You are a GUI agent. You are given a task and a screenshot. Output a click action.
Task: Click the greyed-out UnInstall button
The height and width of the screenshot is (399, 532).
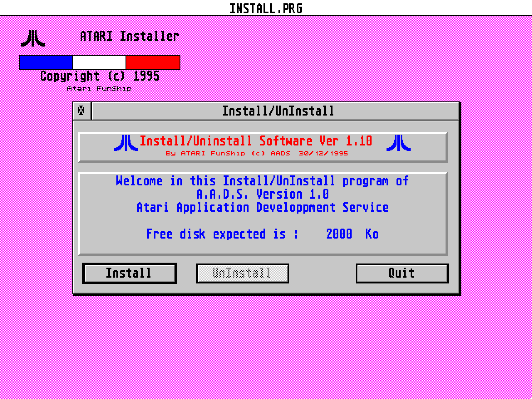pos(242,273)
